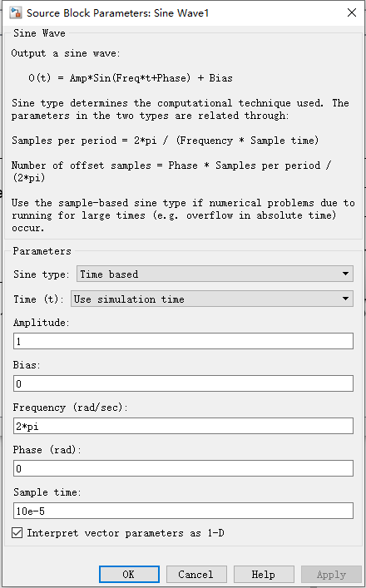Open the Help button
Screen dimensions: 366x588
264,575
